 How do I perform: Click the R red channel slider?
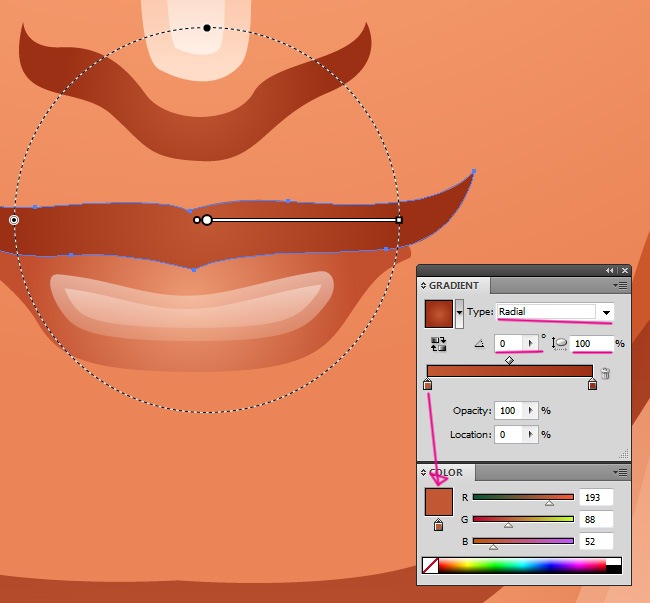[x=523, y=497]
